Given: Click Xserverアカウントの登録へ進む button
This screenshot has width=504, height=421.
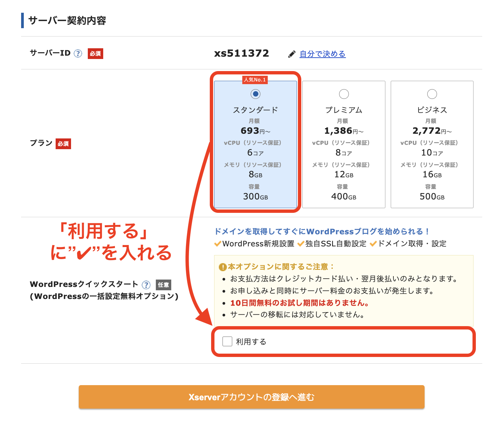Looking at the screenshot, I should (252, 397).
